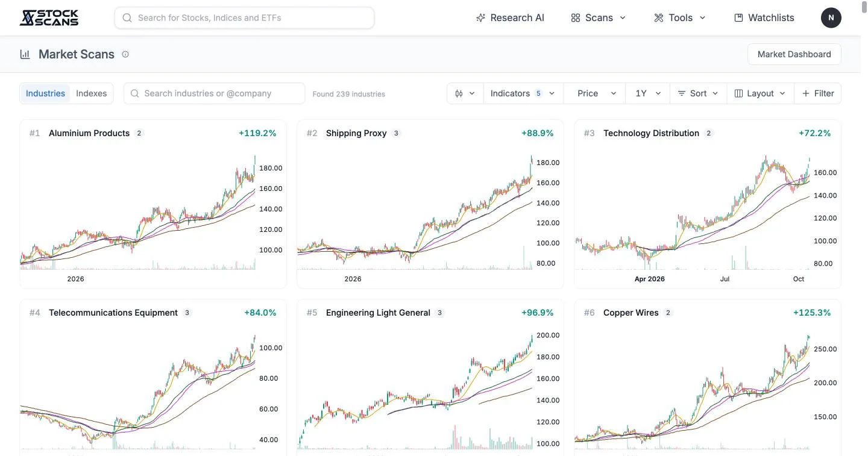
Task: Open the Sort options
Action: 698,93
